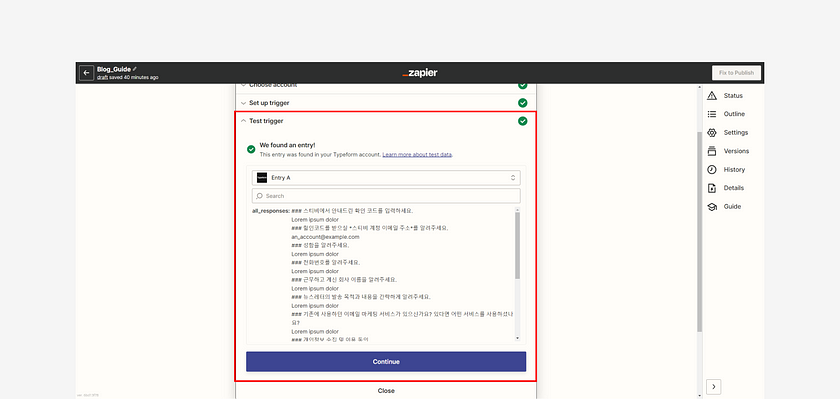Click the response data scrollbar thumb

517,245
